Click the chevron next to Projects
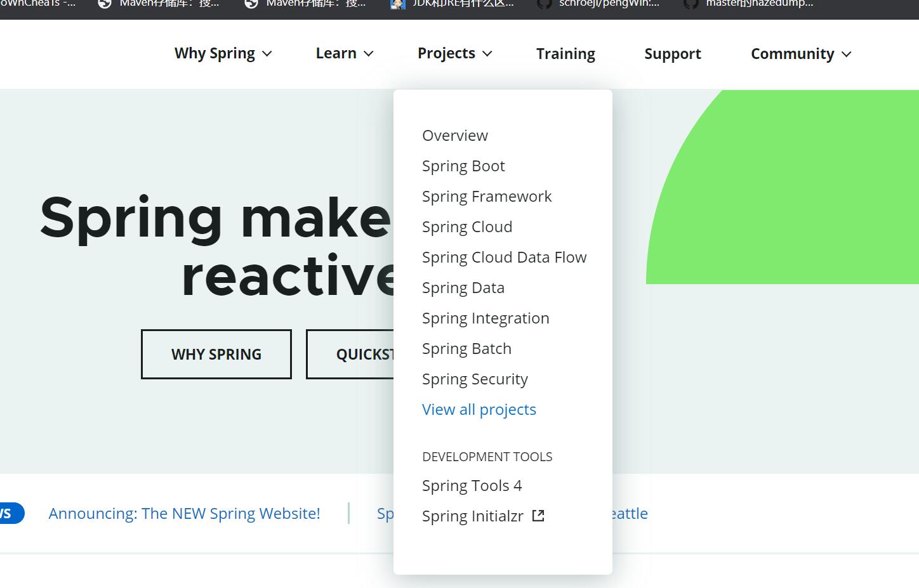Image resolution: width=919 pixels, height=588 pixels. tap(487, 54)
